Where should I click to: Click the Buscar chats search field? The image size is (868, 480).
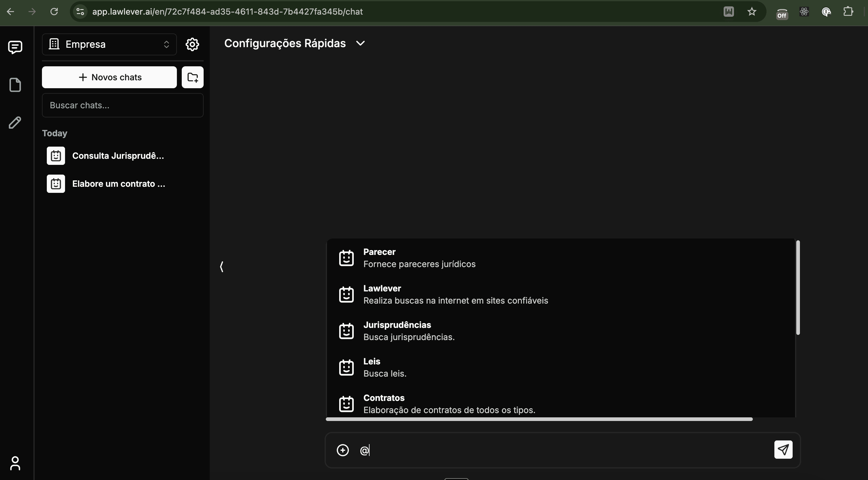click(x=123, y=105)
